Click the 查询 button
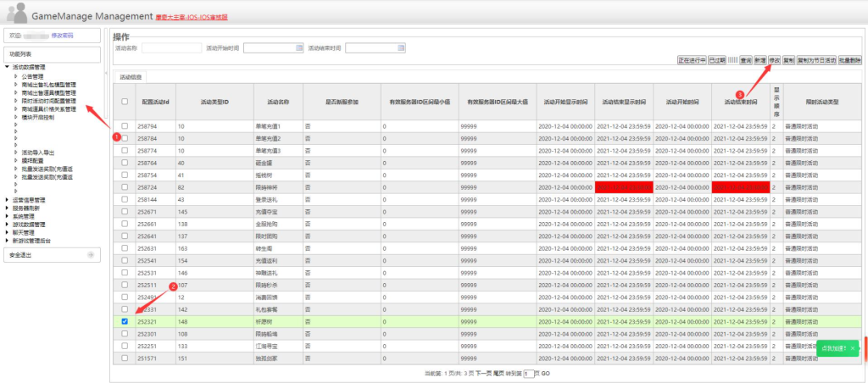Screen dimensions: 868x383 coord(746,60)
